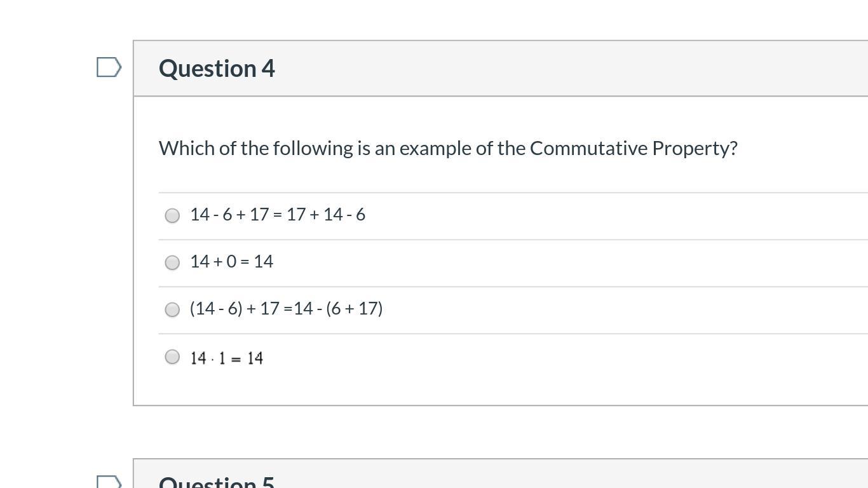The width and height of the screenshot is (868, 488).
Task: Select radio button for 14 - 6 + 17 = 17 + 14 - 6
Action: [172, 215]
